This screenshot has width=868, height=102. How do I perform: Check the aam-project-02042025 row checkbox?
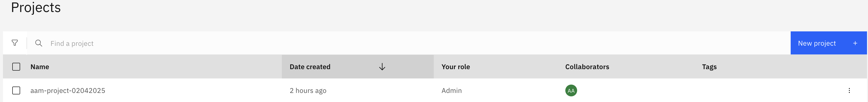pos(16,90)
